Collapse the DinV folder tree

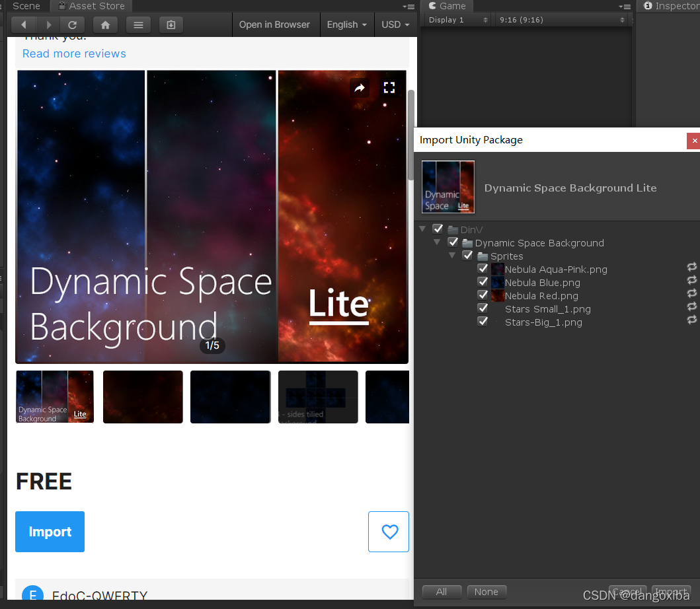pos(422,229)
